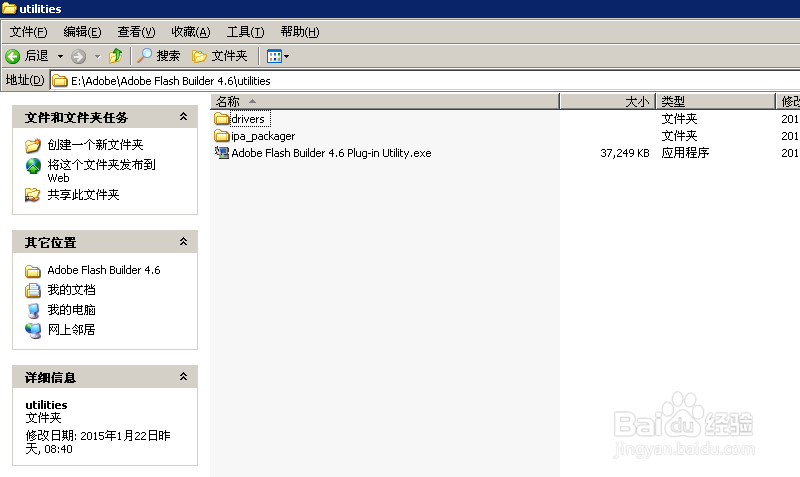The height and width of the screenshot is (477, 800).
Task: Open the 搜索 search toolbar button
Action: pyautogui.click(x=159, y=56)
